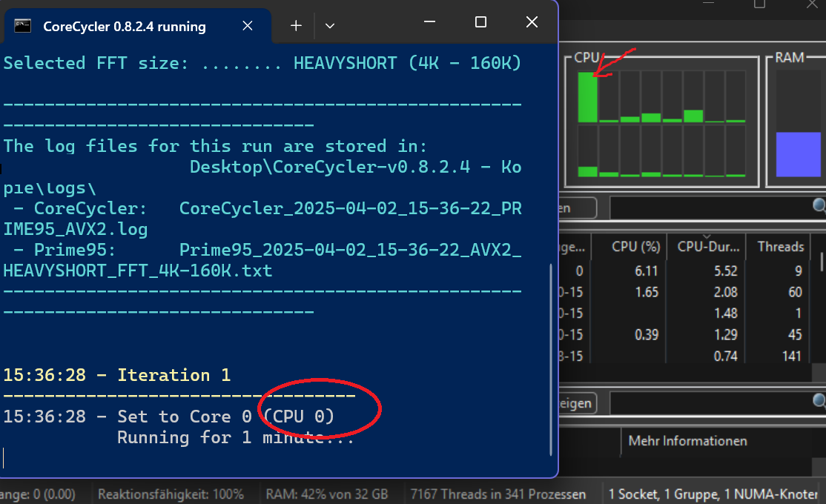Click the upper search field in process monitor
826x504 pixels.
tap(711, 208)
